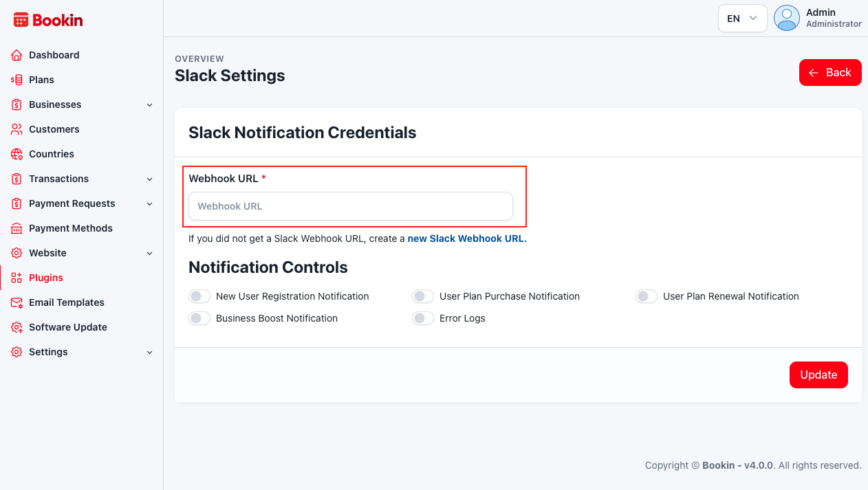Follow the new Slack Webhook URL link
This screenshot has width=868, height=490.
[x=467, y=238]
